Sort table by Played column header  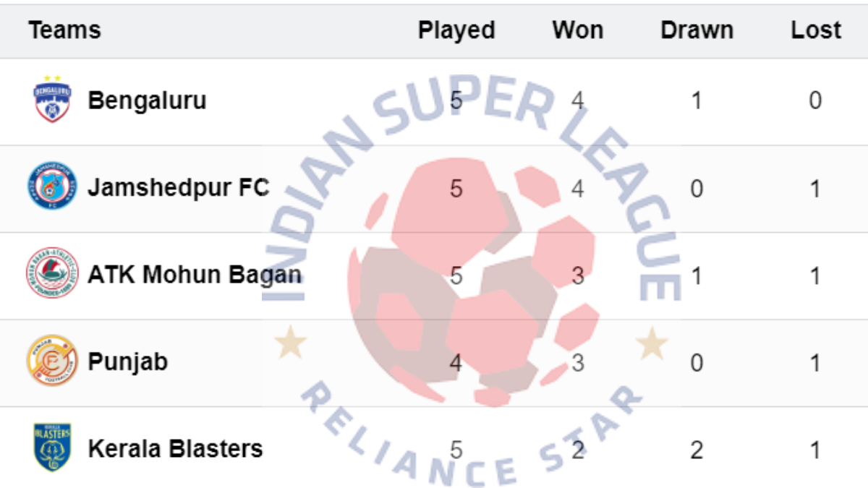[x=456, y=30]
